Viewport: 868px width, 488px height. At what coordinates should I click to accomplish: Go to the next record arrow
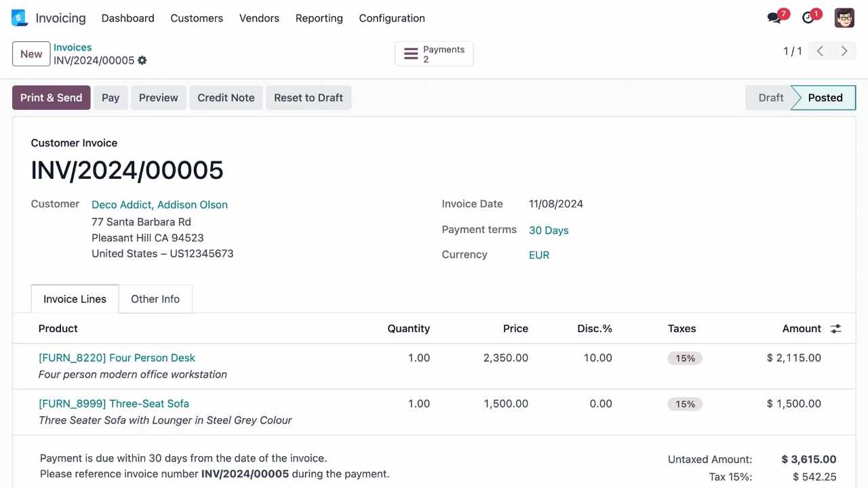tap(844, 52)
